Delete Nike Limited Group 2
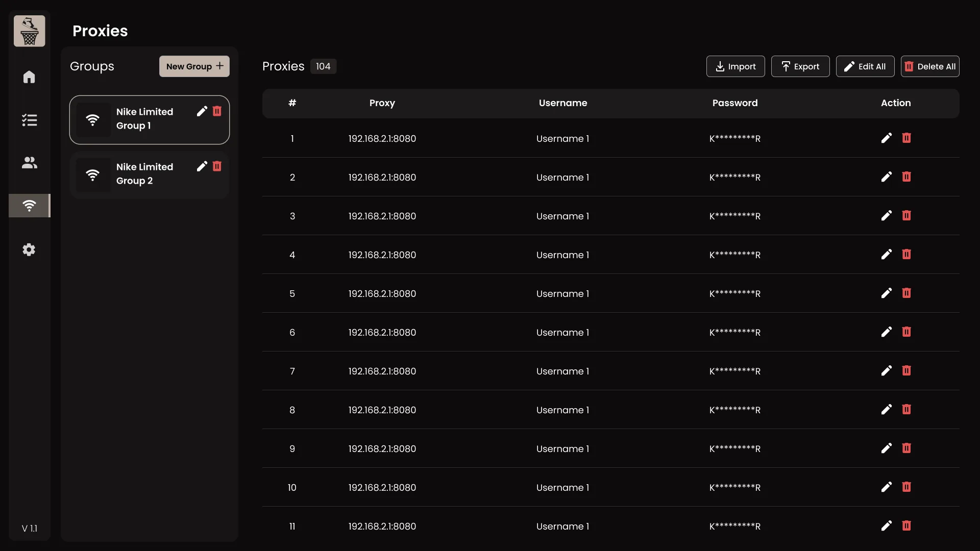The height and width of the screenshot is (551, 980). click(217, 166)
